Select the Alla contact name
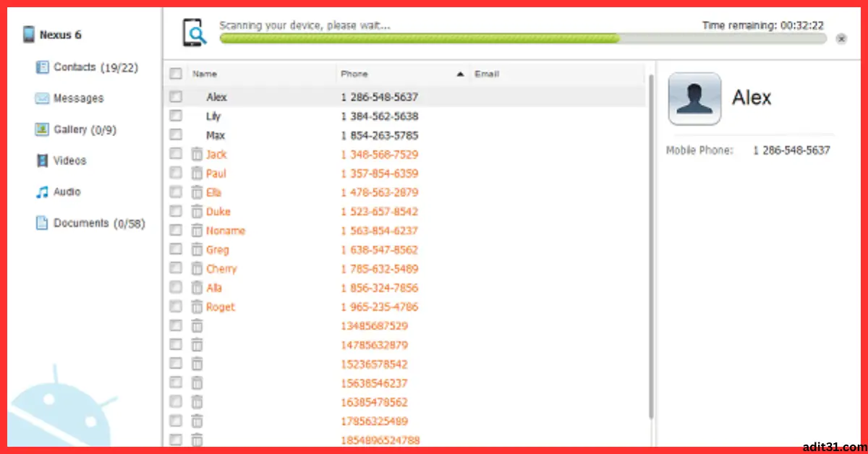This screenshot has height=454, width=868. (214, 288)
